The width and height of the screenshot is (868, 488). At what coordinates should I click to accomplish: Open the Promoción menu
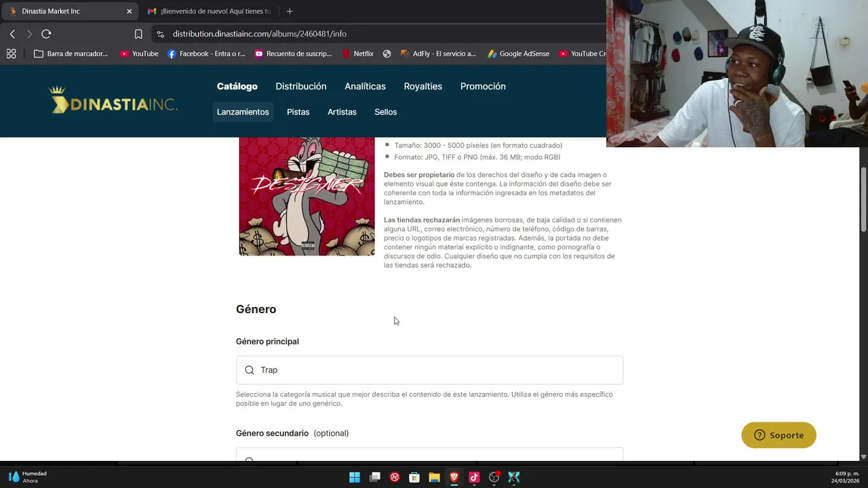[483, 86]
